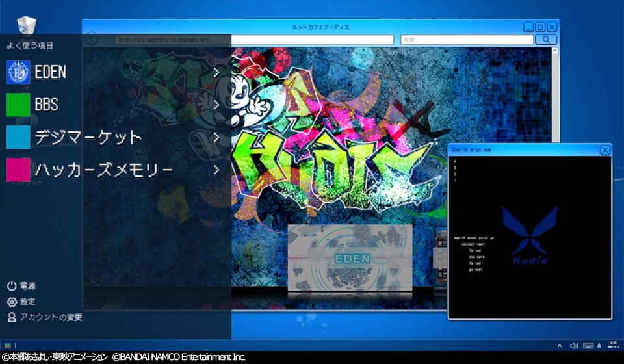
Task: Click the speaker volume tray icon
Action: coord(574,346)
